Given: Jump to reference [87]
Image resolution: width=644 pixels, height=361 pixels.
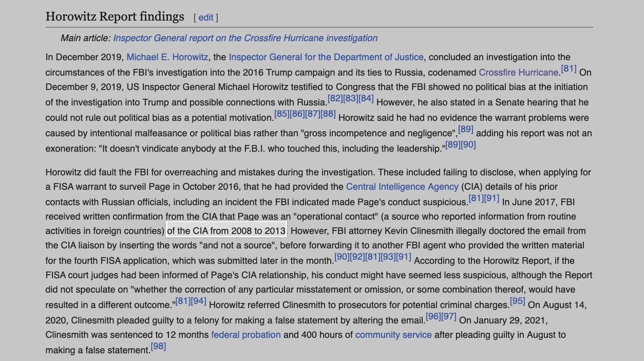Looking at the screenshot, I should click(x=313, y=114).
